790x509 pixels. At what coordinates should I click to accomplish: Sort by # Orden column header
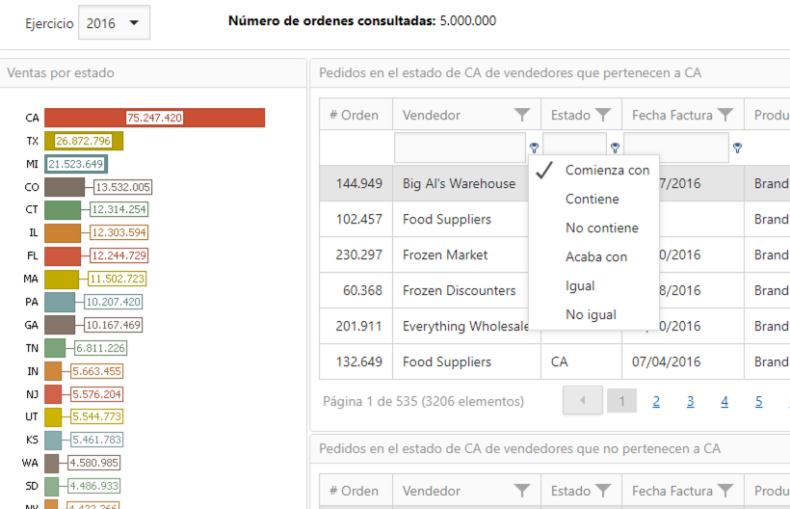pos(356,115)
